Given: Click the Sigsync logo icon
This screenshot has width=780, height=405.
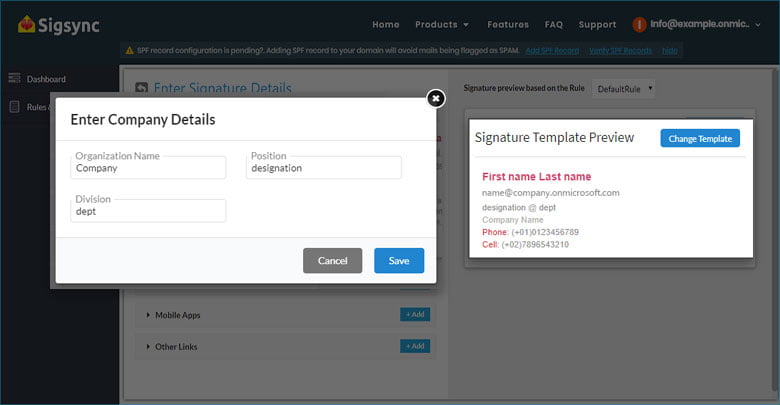Looking at the screenshot, I should tap(27, 24).
